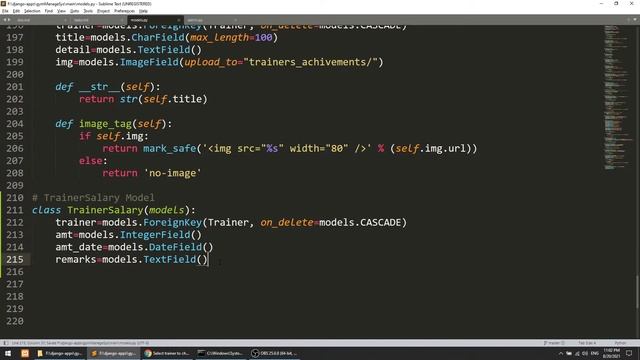Minimize the Sublime Text window
Viewport: 640px width, 360px height.
[601, 4]
